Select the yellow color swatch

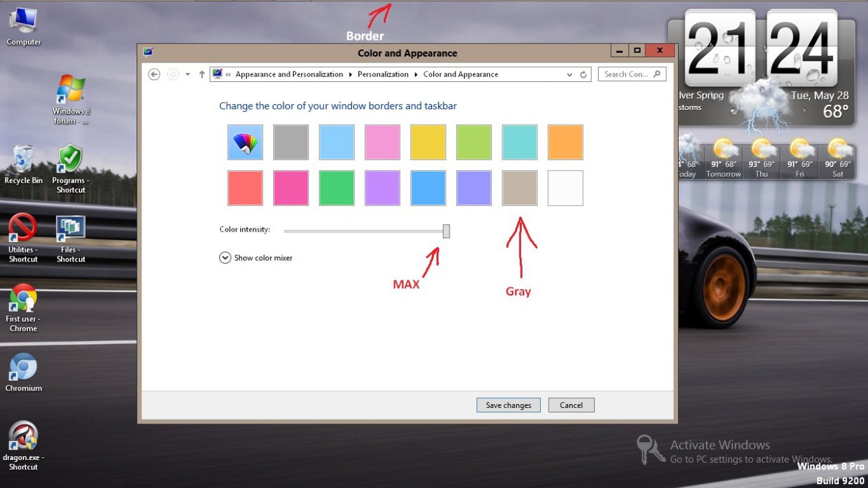click(x=428, y=142)
